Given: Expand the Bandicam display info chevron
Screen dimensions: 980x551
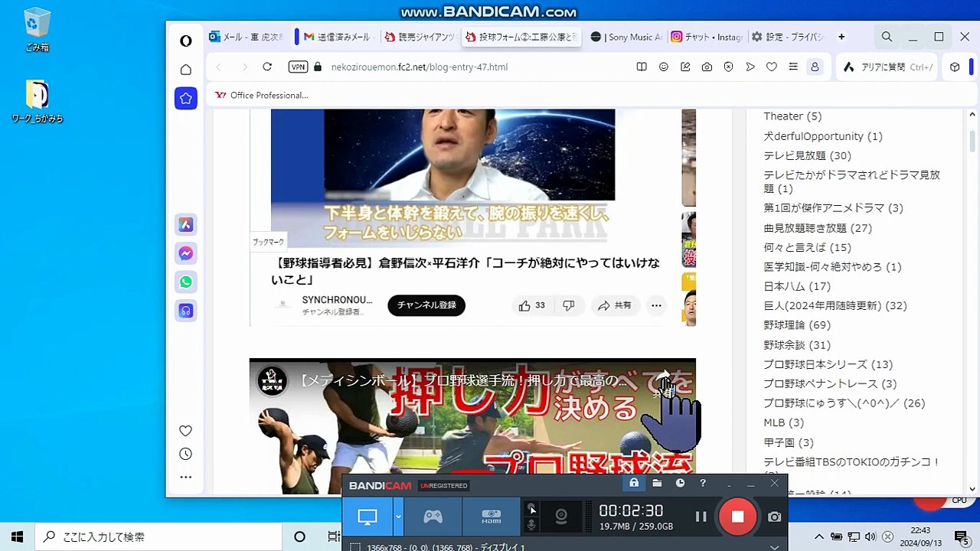Looking at the screenshot, I should tap(774, 547).
